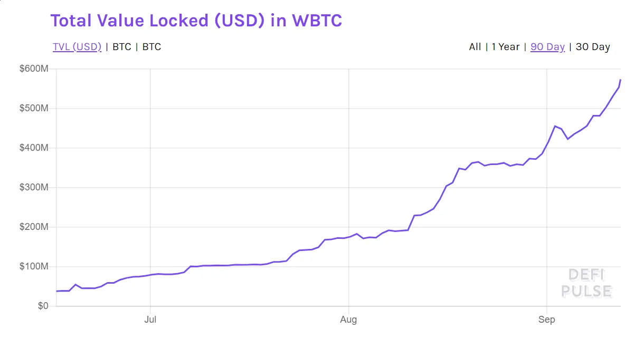This screenshot has height=338, width=644.
Task: Click the Jul x-axis label
Action: [150, 320]
